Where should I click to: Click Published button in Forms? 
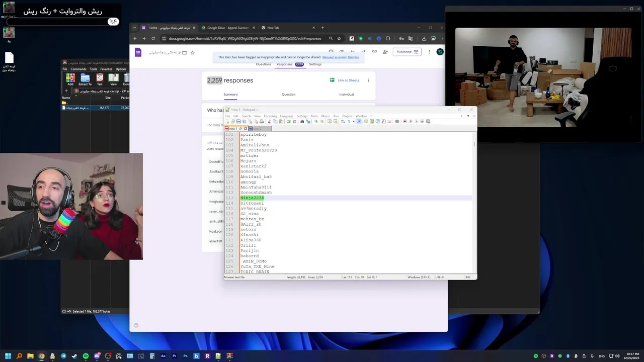coord(407,52)
